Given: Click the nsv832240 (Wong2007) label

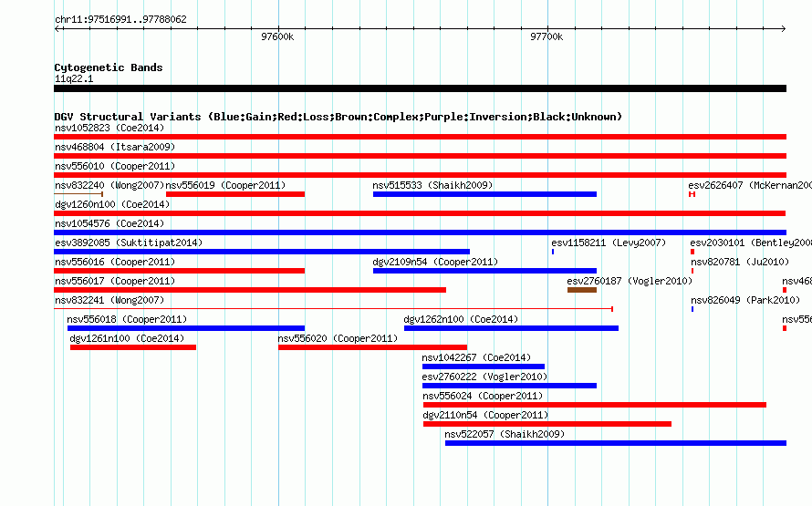Looking at the screenshot, I should [109, 185].
